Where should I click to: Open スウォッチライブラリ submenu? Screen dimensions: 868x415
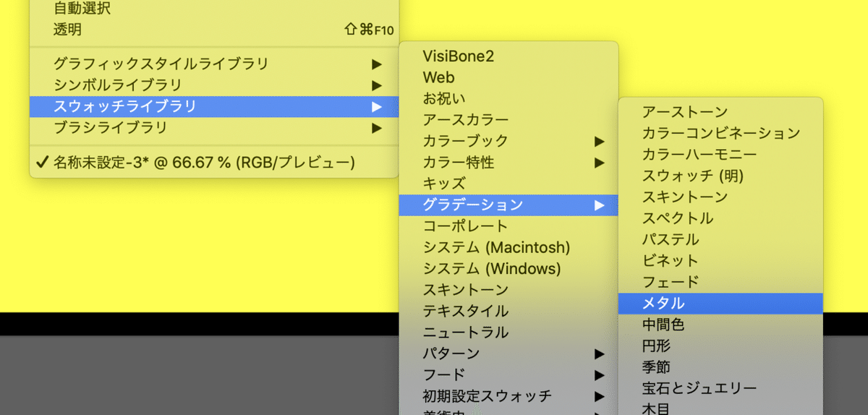pos(214,106)
